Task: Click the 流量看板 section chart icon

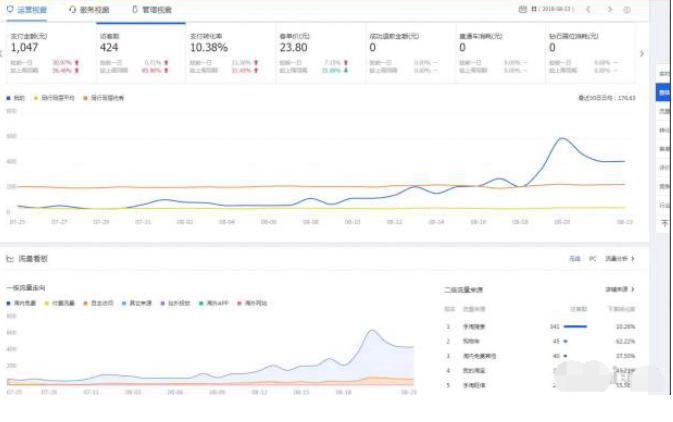Action: [9, 258]
